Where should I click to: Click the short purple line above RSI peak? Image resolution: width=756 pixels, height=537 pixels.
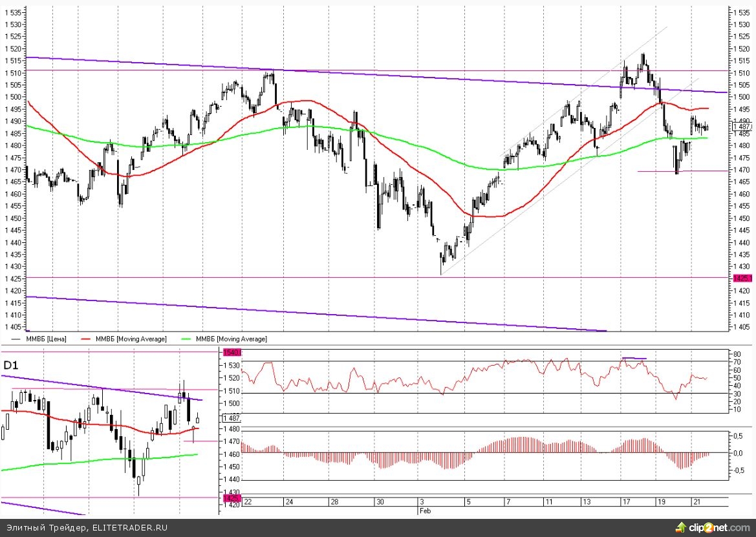tap(634, 357)
